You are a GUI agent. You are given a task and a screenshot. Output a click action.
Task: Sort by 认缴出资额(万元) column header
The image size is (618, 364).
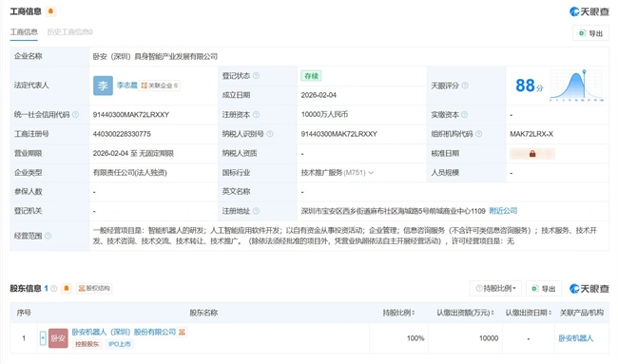click(x=465, y=313)
